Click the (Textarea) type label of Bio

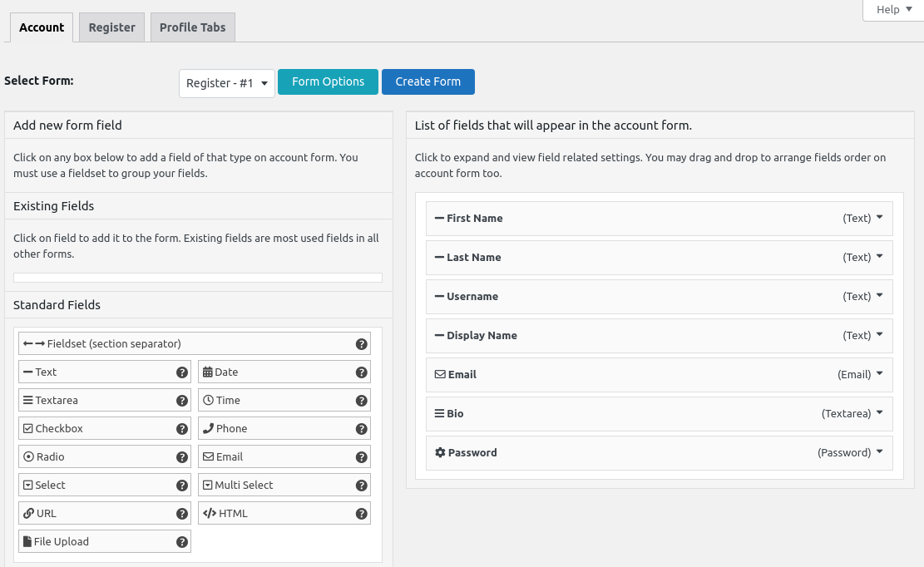pyautogui.click(x=846, y=414)
